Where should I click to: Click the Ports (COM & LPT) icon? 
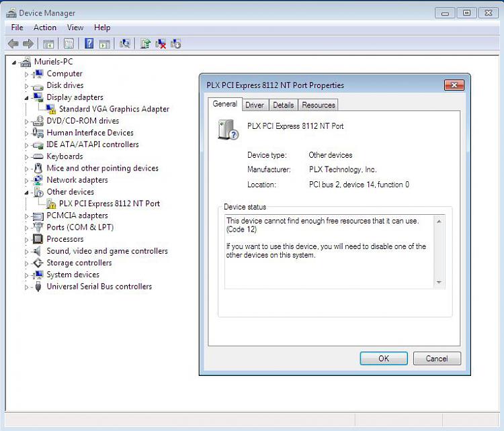click(x=38, y=228)
